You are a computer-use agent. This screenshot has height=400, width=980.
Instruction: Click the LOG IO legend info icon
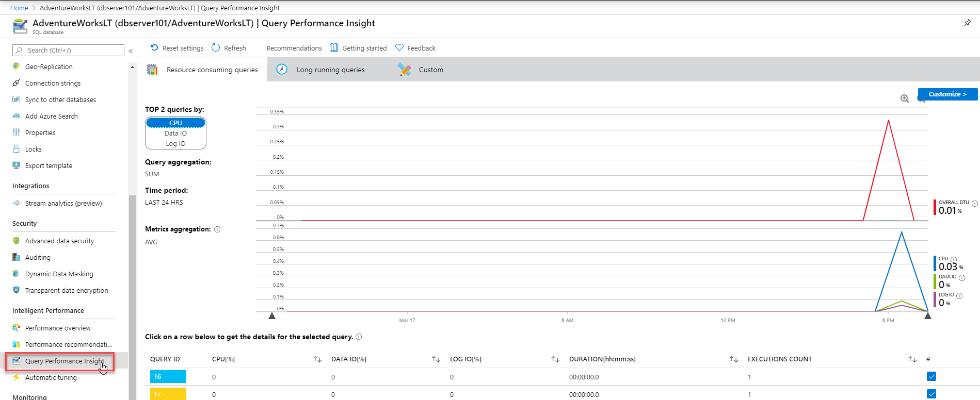tap(959, 296)
